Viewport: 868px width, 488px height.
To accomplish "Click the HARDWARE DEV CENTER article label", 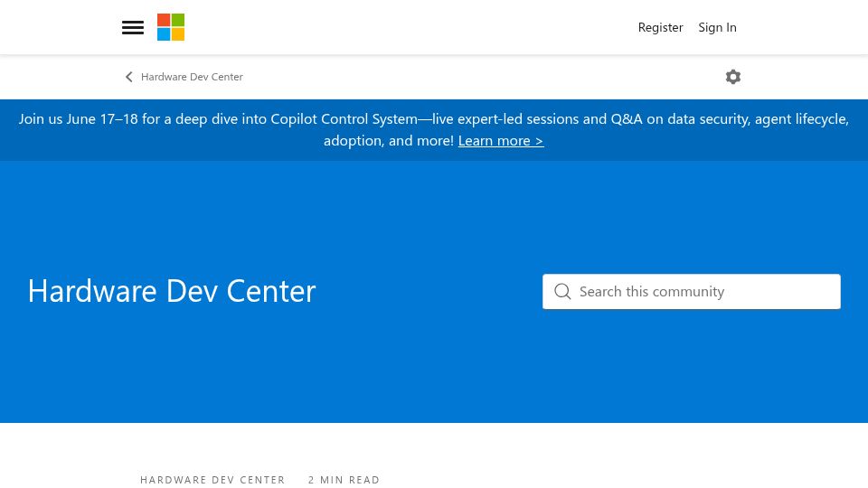I will click(212, 480).
